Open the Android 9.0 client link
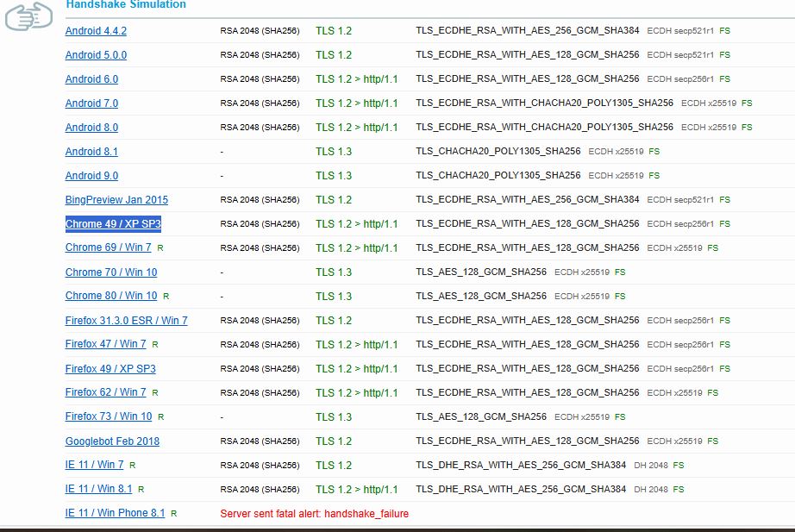 tap(91, 176)
